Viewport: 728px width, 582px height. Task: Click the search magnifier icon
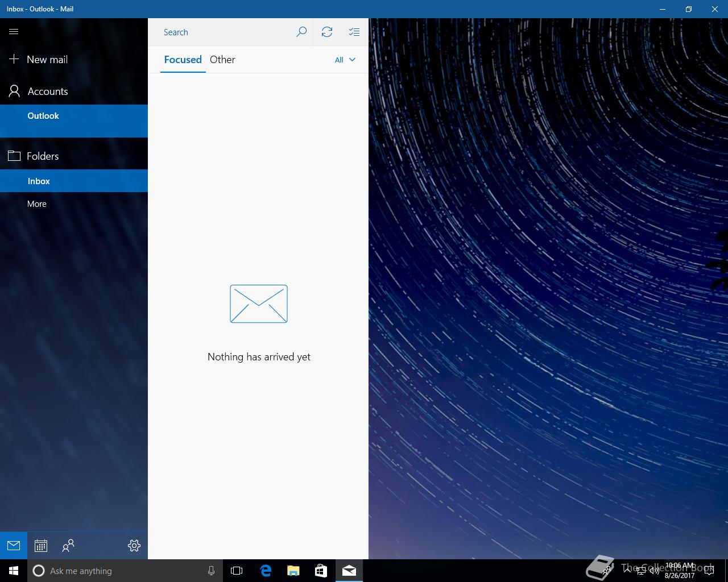(301, 32)
